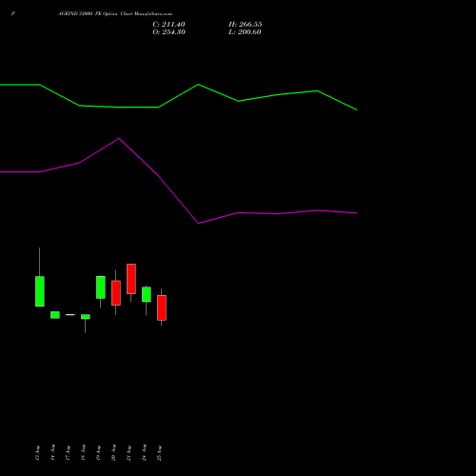Click the 25 Aug date label
This screenshot has height=476, width=476.
[159, 452]
